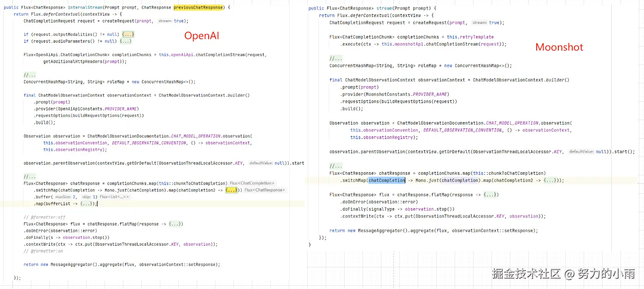Screen dimensions: 644x289
Task: Click Flux<ChatCompletionChunk> type in Moonshot code
Action: click(362, 37)
